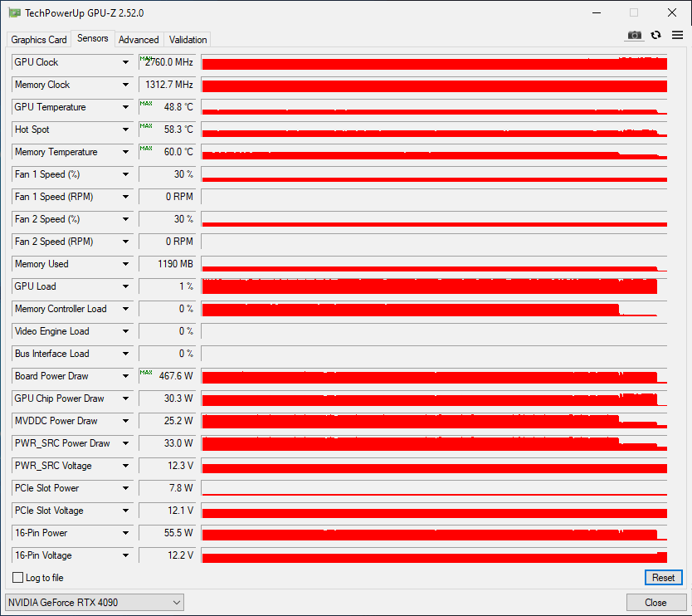
Task: Expand the GPU Temperature dropdown arrow
Action: tap(126, 107)
